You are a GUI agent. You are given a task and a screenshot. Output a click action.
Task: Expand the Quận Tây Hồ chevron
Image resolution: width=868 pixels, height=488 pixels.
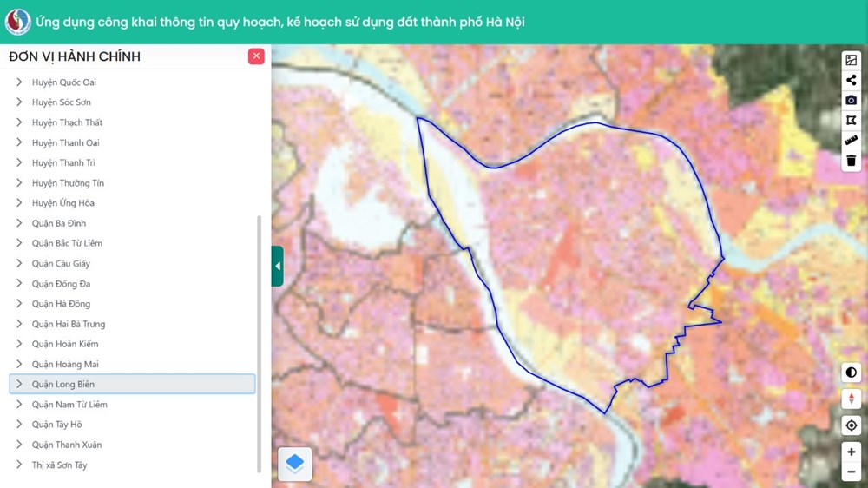(19, 425)
